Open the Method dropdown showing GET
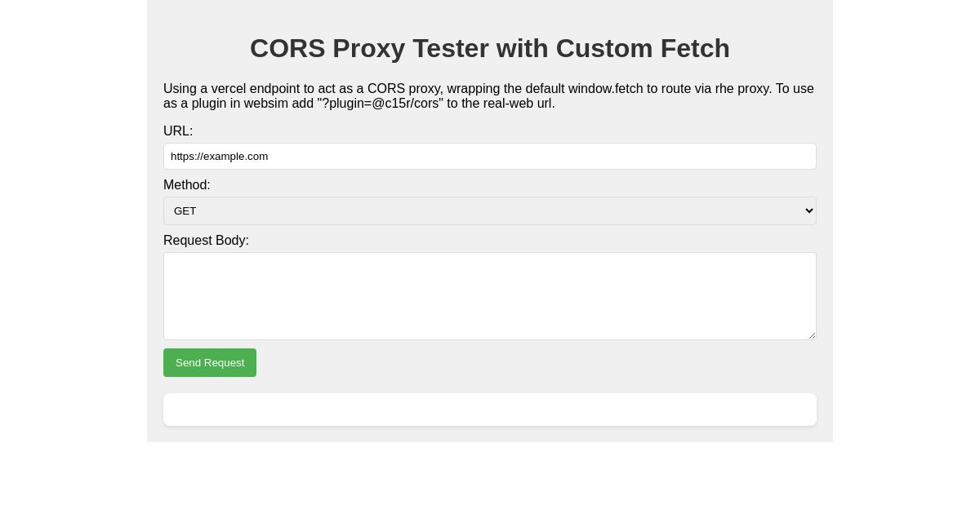The image size is (980, 514). click(490, 210)
